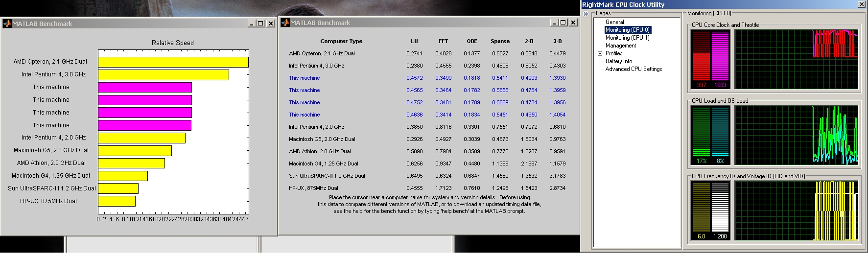Click the ODE column header
Image resolution: width=868 pixels, height=257 pixels.
tap(472, 41)
